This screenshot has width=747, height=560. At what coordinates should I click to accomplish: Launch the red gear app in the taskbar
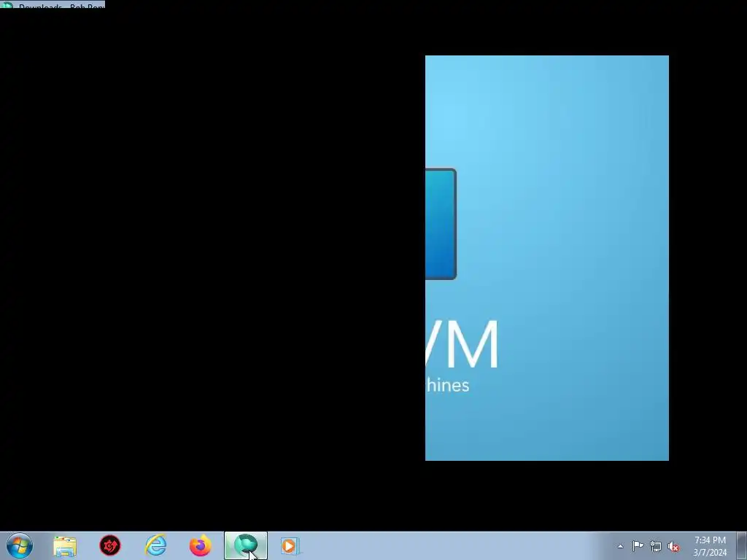110,545
